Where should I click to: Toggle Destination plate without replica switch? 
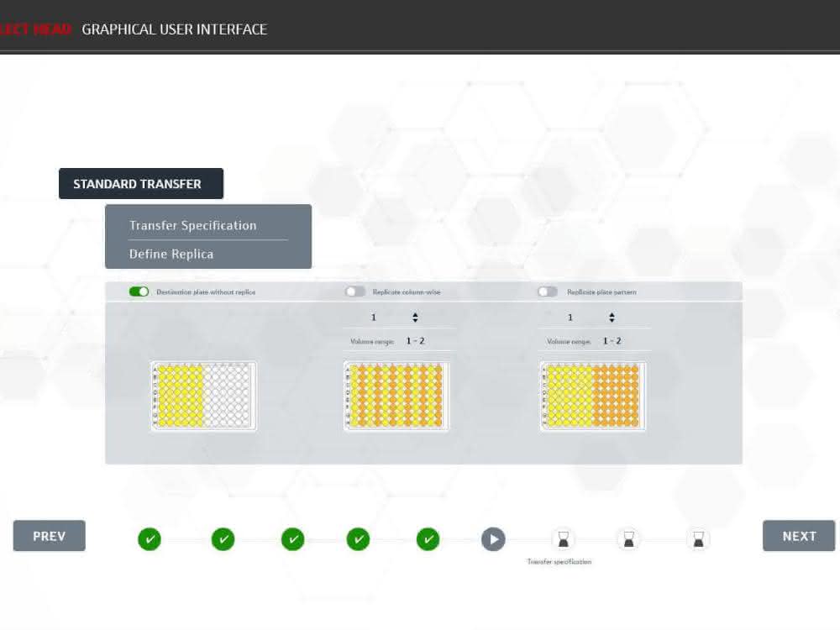139,291
